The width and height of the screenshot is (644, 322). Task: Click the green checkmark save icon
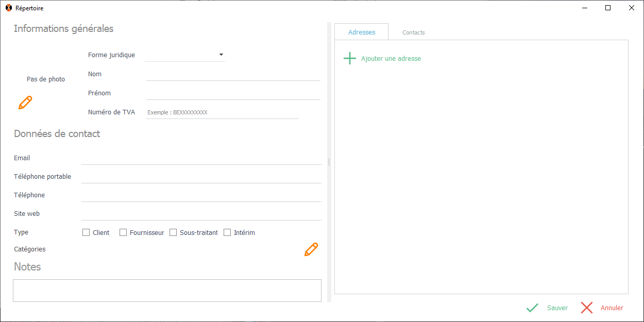point(532,308)
